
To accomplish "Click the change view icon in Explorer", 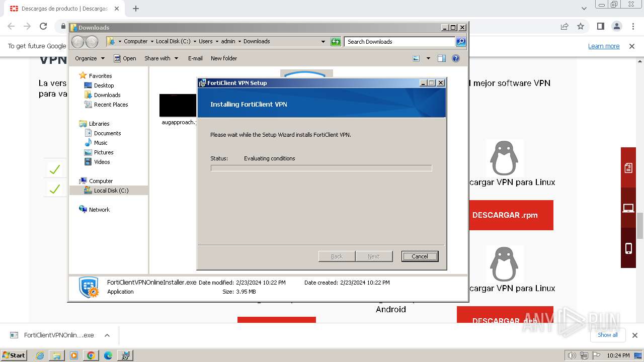I will tap(416, 58).
